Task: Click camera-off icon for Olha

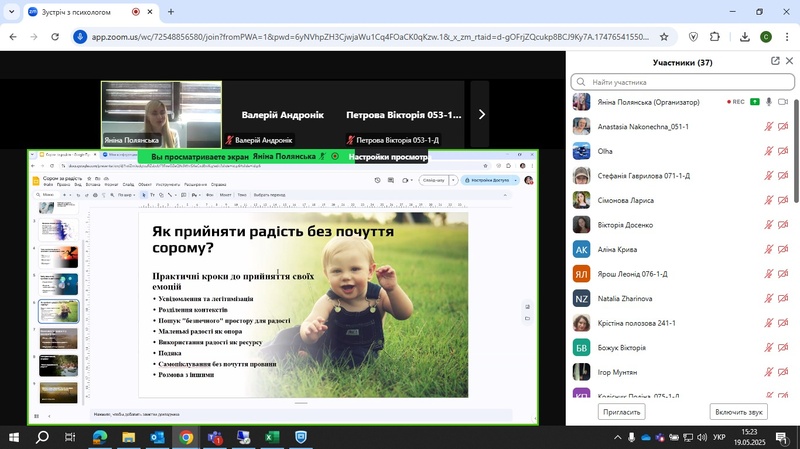Action: tap(783, 151)
